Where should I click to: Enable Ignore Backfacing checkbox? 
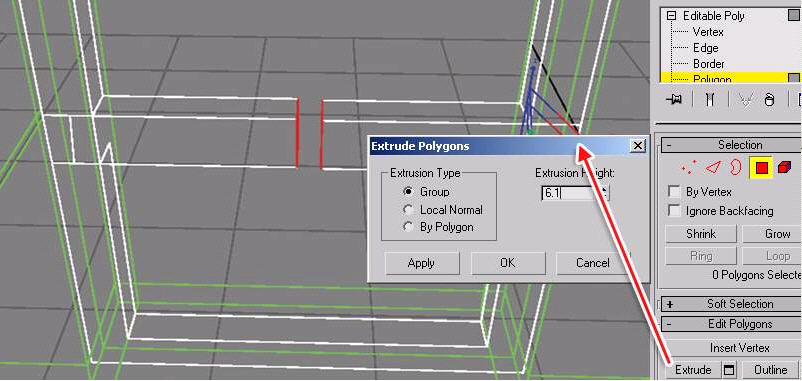tap(675, 211)
